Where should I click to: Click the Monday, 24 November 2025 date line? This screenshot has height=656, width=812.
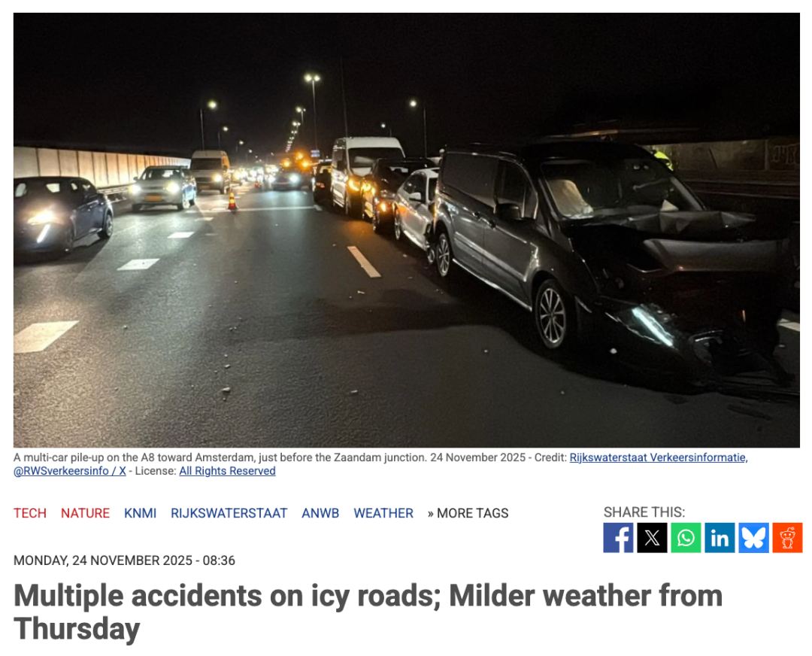(x=124, y=560)
